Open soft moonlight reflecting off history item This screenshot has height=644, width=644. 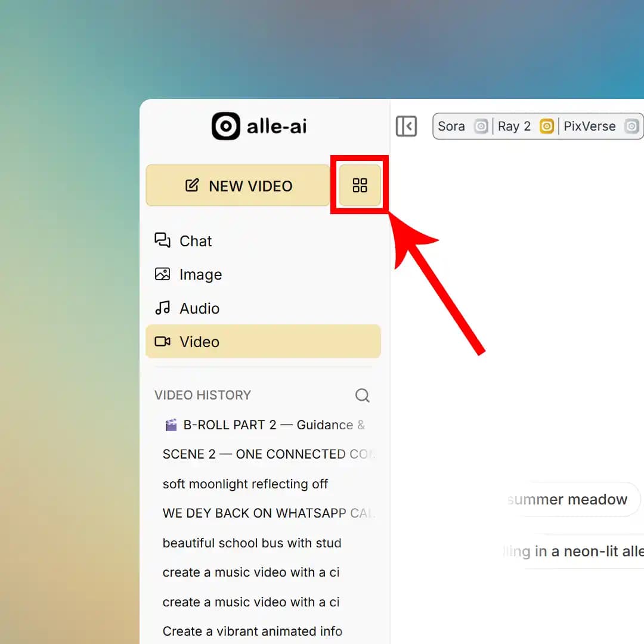(x=245, y=484)
